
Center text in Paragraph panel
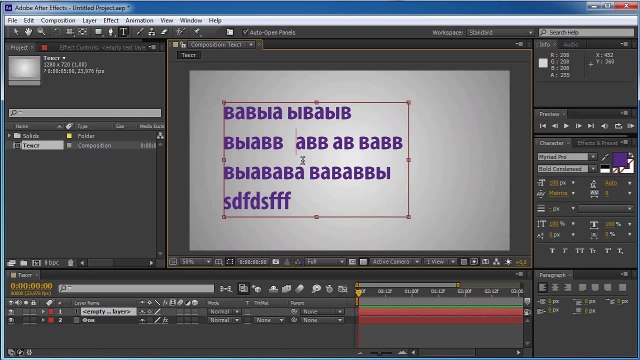555,288
